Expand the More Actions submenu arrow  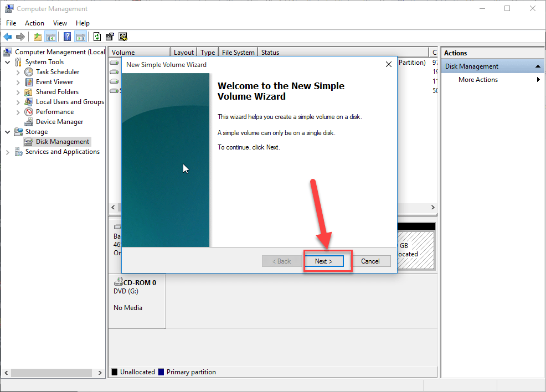click(538, 80)
